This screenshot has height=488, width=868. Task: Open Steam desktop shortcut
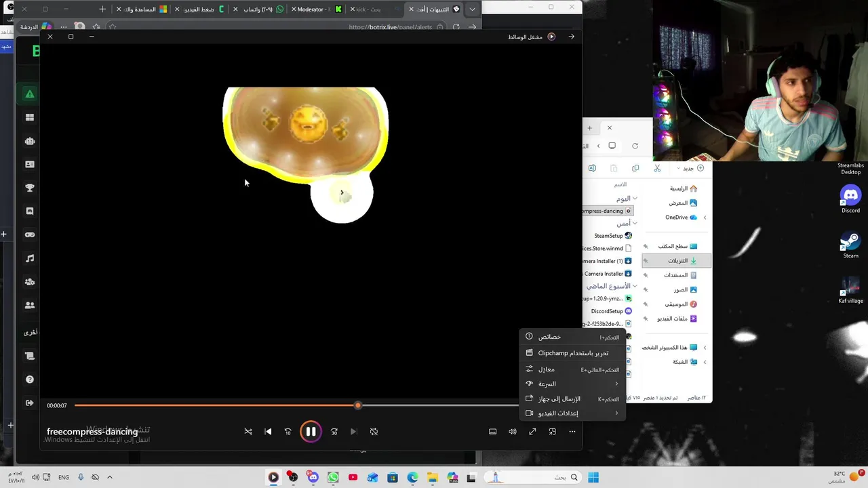coord(850,245)
